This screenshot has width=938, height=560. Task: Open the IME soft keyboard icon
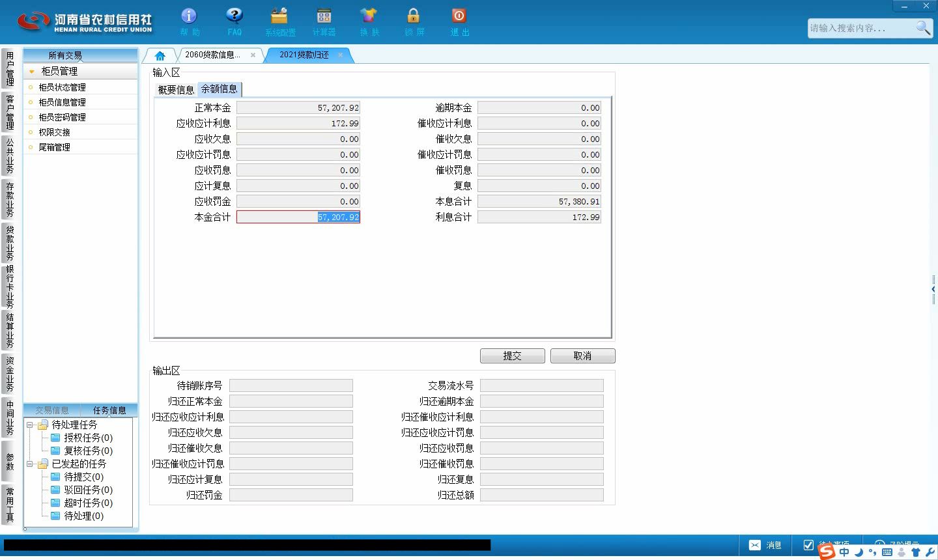[x=887, y=552]
